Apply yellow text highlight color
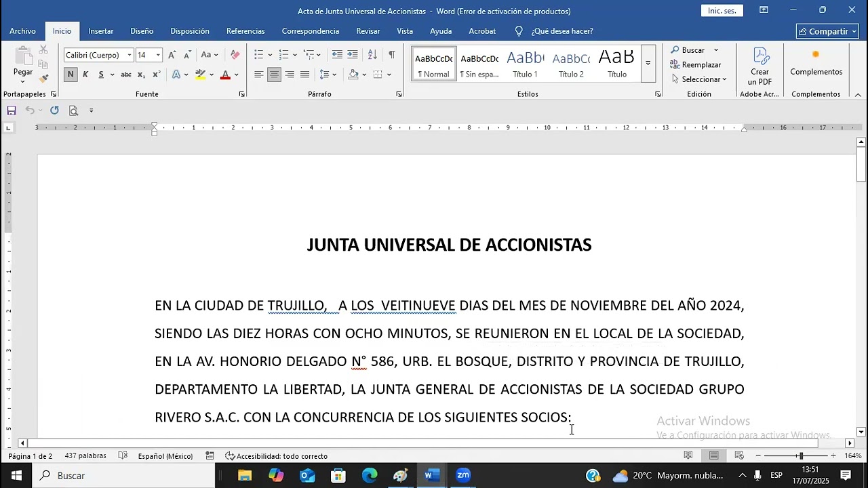Viewport: 868px width, 488px height. click(x=200, y=75)
